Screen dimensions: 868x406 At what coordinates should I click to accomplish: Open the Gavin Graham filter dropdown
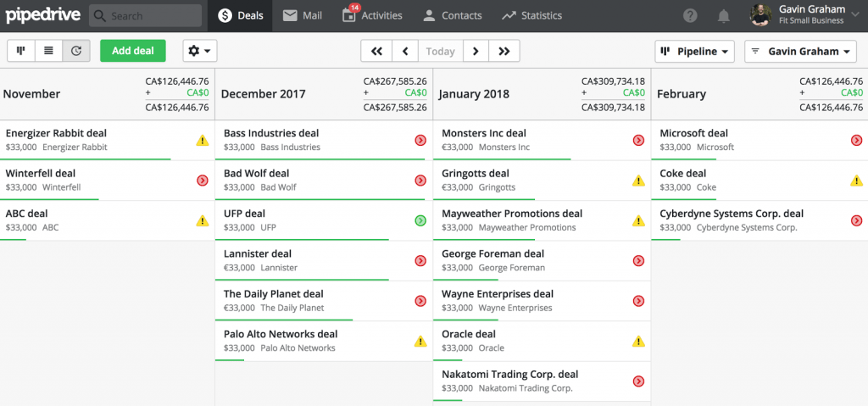pyautogui.click(x=800, y=52)
